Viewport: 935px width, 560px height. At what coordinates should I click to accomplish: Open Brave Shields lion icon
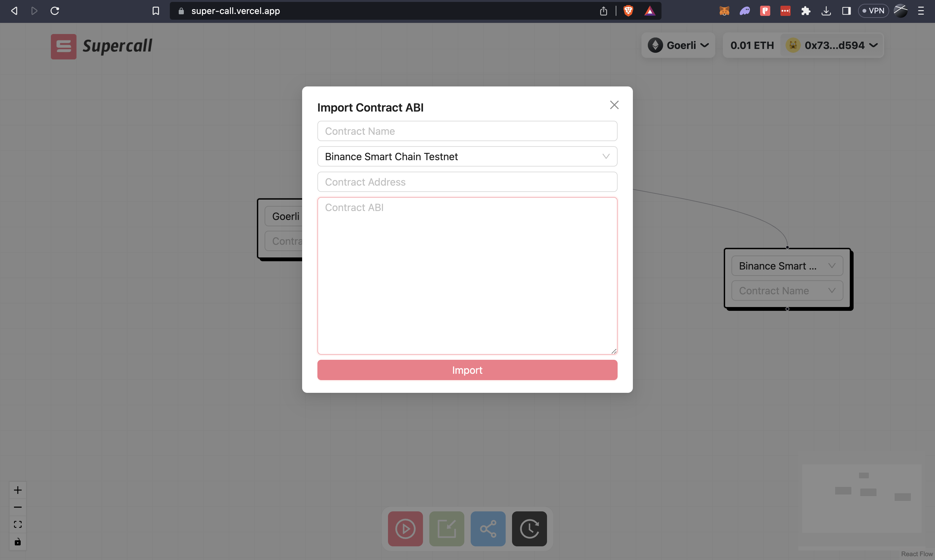click(x=628, y=11)
